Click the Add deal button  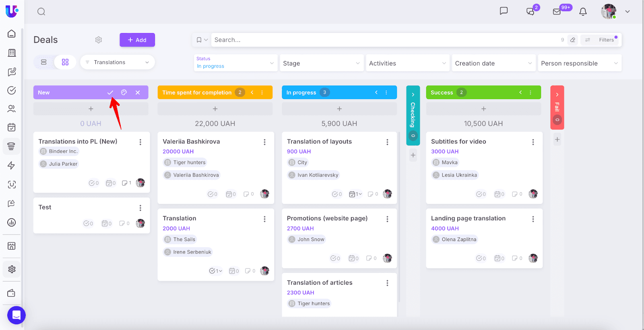tap(137, 40)
